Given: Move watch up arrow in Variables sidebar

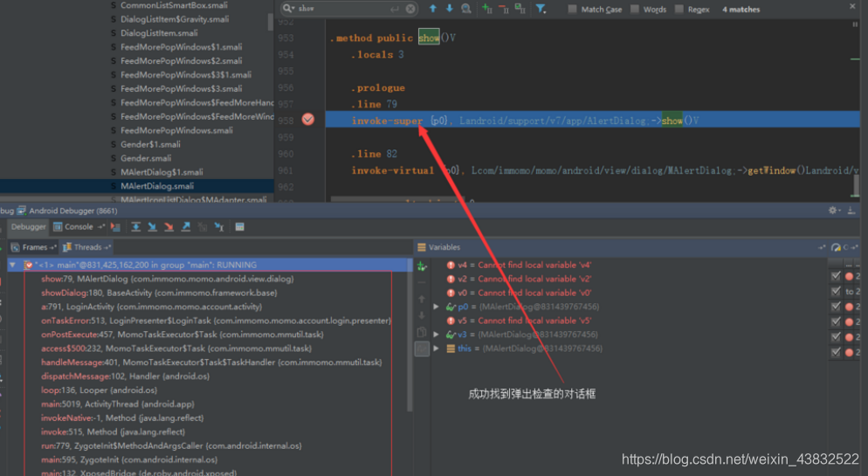Looking at the screenshot, I should coord(422,299).
